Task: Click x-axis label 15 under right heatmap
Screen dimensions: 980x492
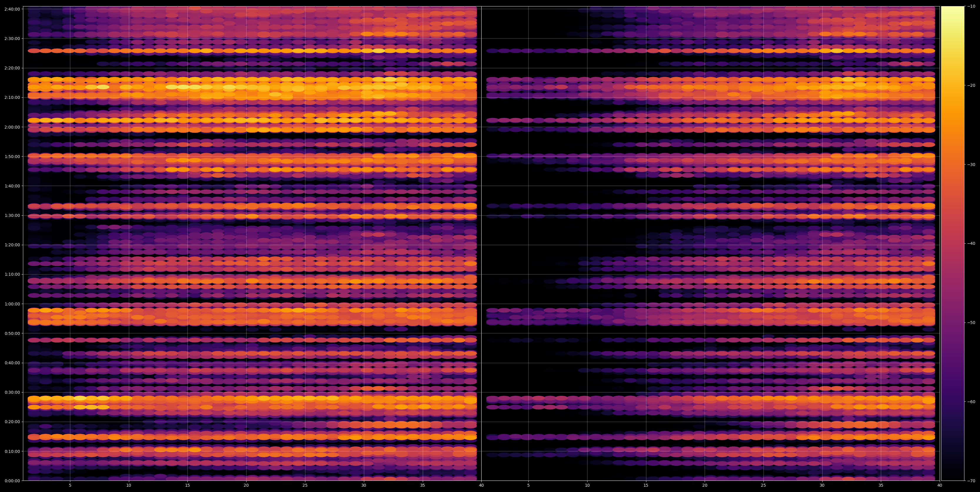Action: (646, 486)
